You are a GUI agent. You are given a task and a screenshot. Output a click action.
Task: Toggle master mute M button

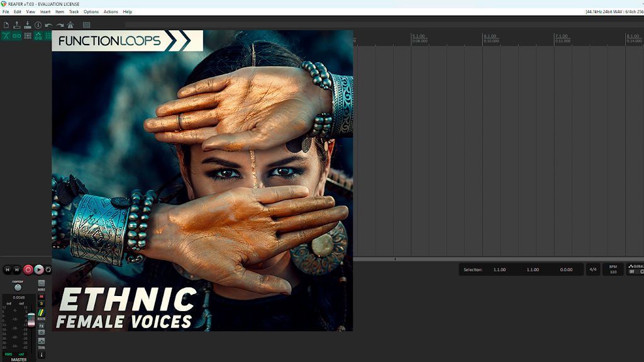[42, 297]
